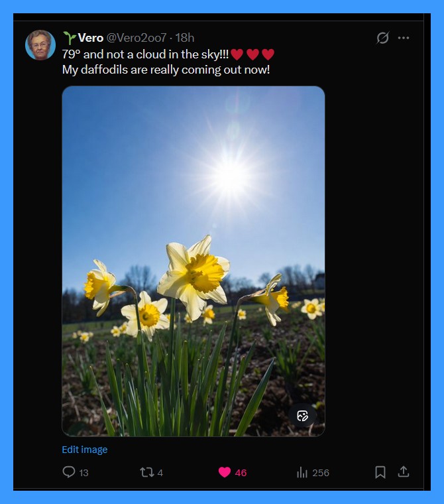The image size is (444, 504).
Task: Click the like count 46
Action: tap(241, 473)
